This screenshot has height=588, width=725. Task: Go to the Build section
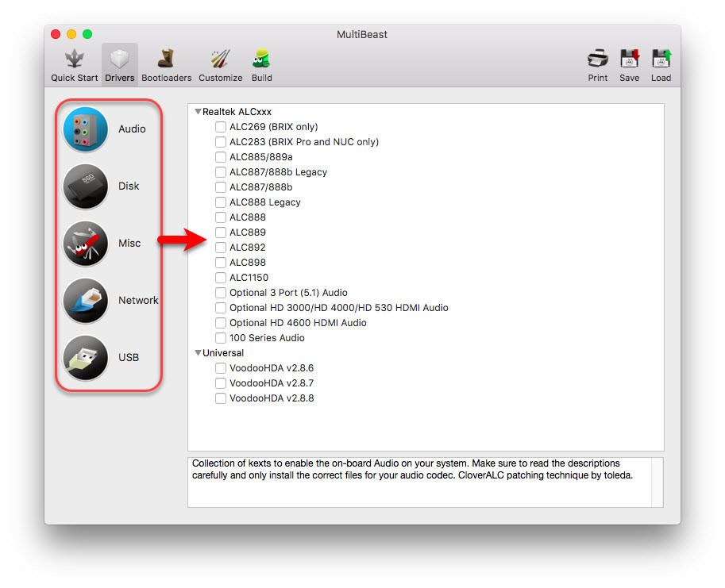pyautogui.click(x=262, y=64)
